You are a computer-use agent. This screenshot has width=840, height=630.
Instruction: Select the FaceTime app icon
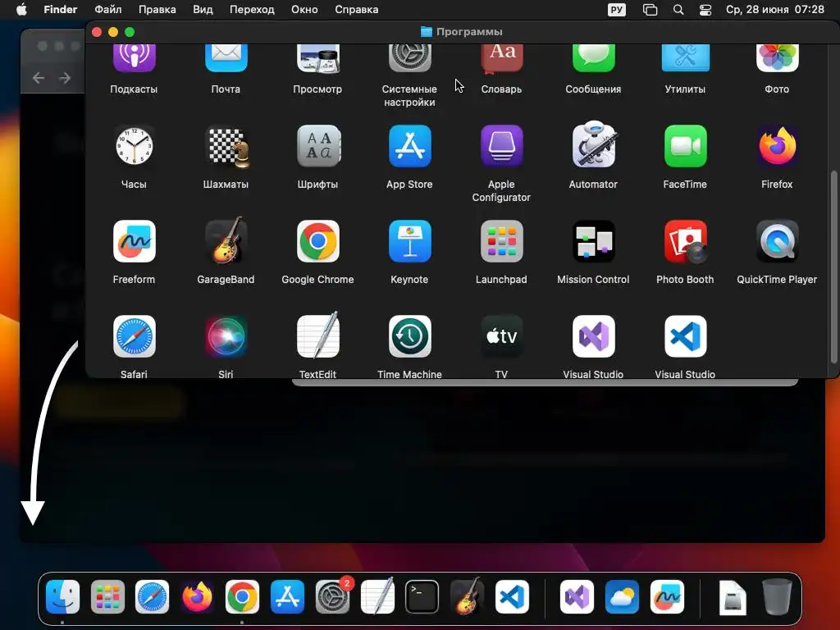[685, 146]
